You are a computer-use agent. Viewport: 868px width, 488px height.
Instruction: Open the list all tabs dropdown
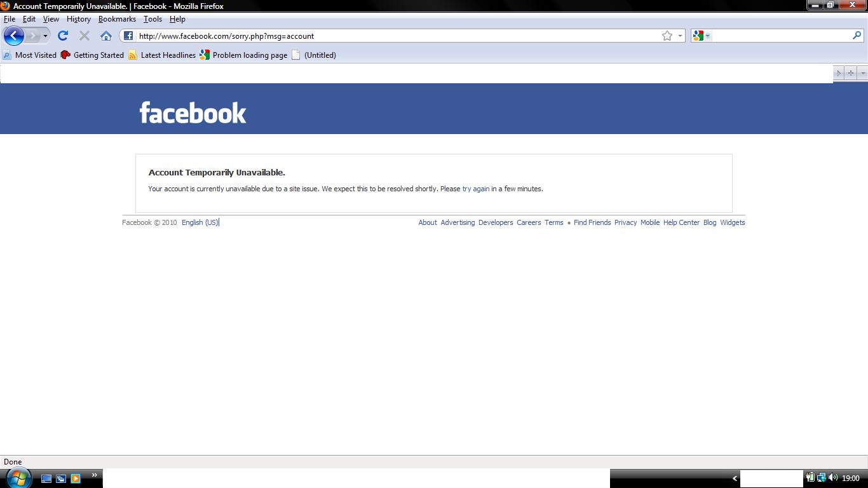(862, 73)
